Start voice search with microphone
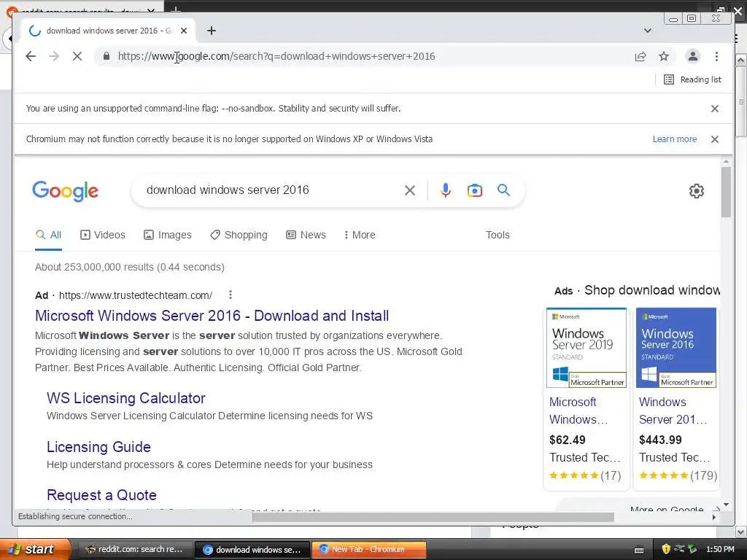This screenshot has height=560, width=747. pyautogui.click(x=446, y=190)
